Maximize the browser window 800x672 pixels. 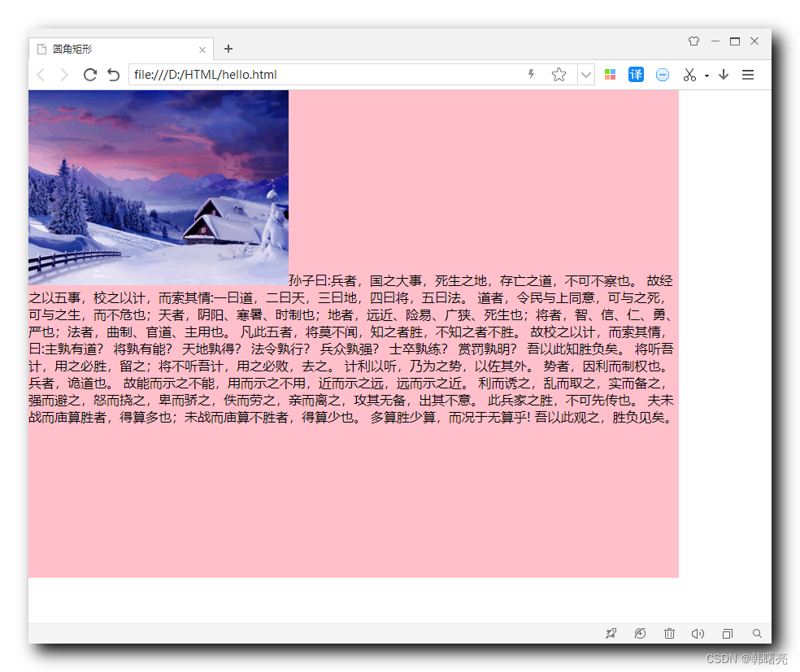[x=735, y=41]
